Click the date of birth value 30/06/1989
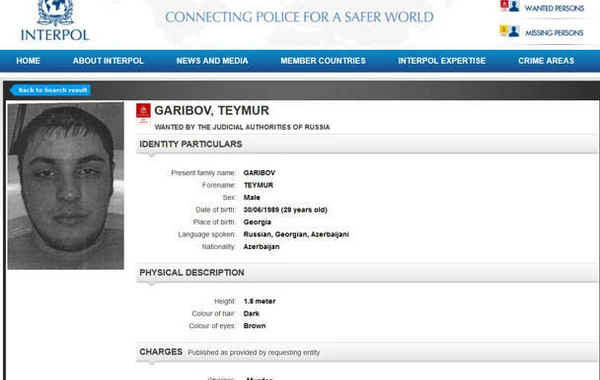This screenshot has width=600, height=380. click(x=261, y=210)
